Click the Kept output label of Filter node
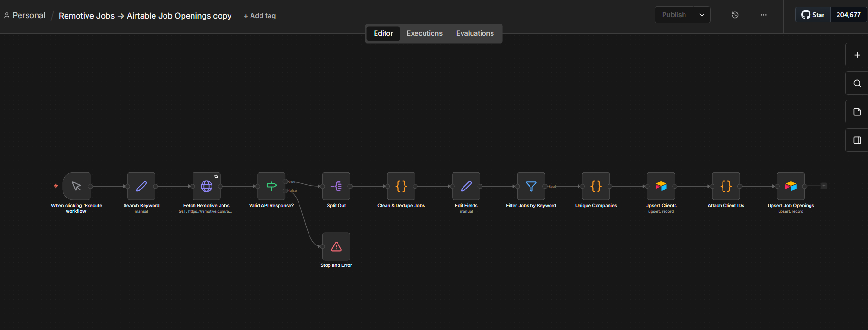The width and height of the screenshot is (868, 330). coord(552,186)
